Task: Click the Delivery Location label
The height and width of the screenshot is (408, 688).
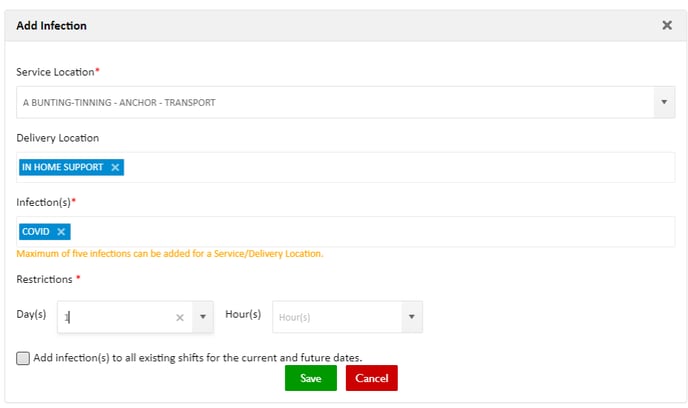Action: (57, 138)
